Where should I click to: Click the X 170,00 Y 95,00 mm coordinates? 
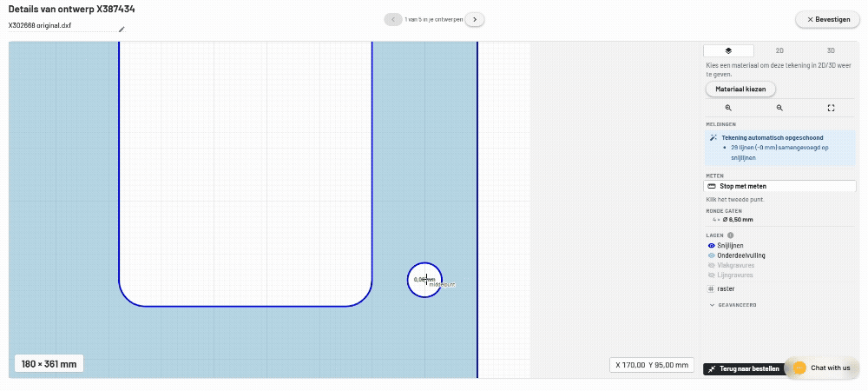(x=652, y=365)
